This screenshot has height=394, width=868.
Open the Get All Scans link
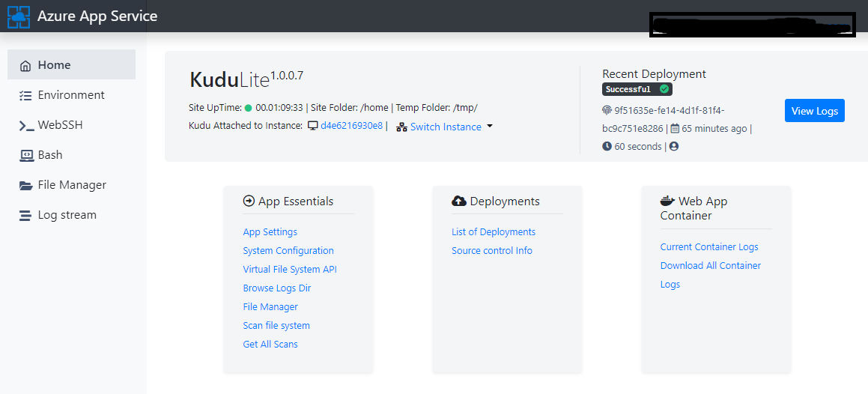pyautogui.click(x=270, y=345)
